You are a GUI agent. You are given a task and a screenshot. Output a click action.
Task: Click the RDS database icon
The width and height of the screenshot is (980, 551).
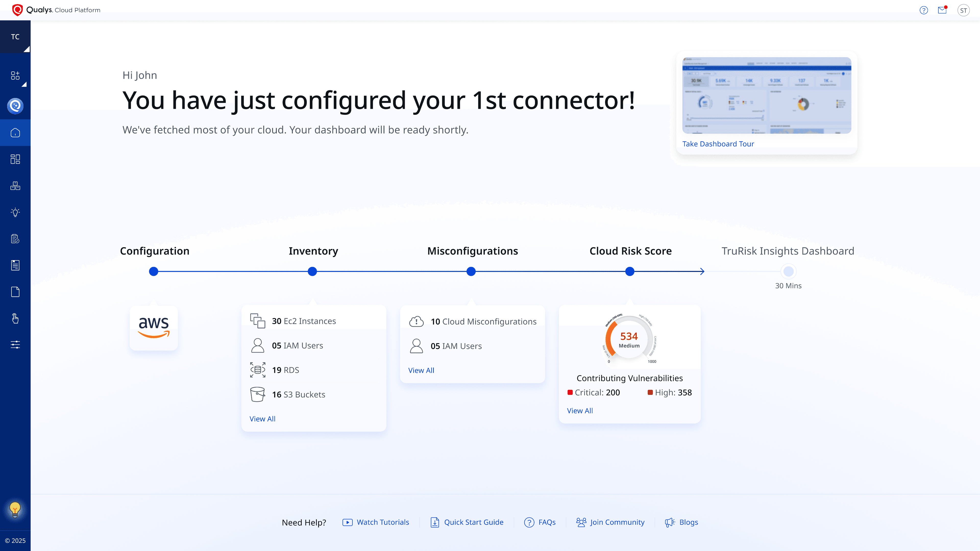pos(258,370)
